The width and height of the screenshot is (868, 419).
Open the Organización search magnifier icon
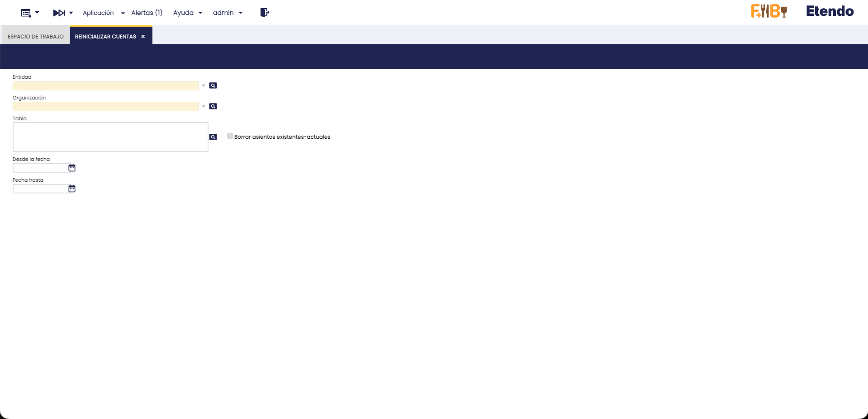[x=213, y=106]
